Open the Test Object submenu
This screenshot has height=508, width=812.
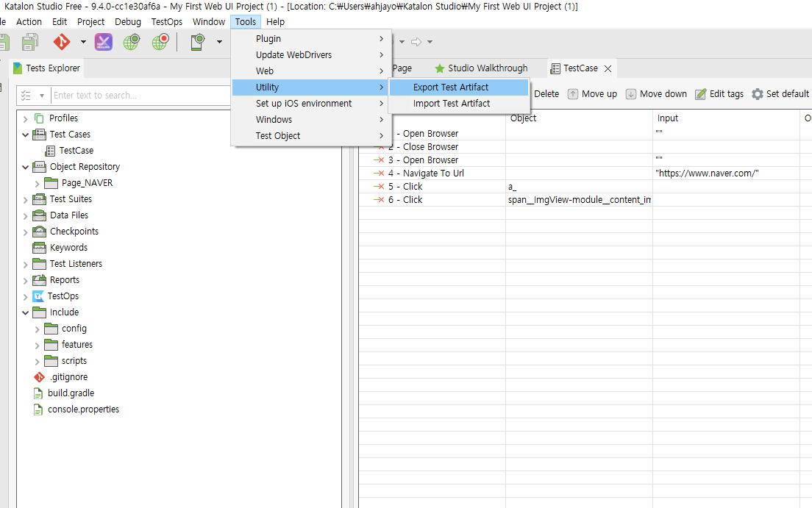(x=312, y=136)
